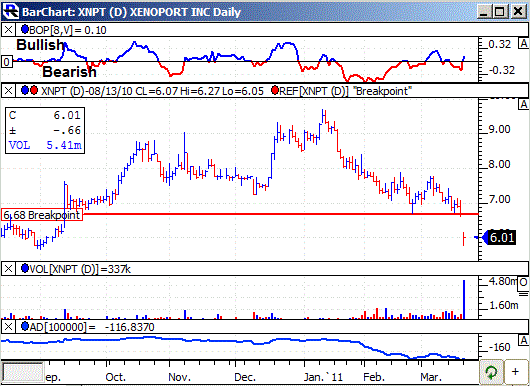Close the BOP indicator pane

8,30
